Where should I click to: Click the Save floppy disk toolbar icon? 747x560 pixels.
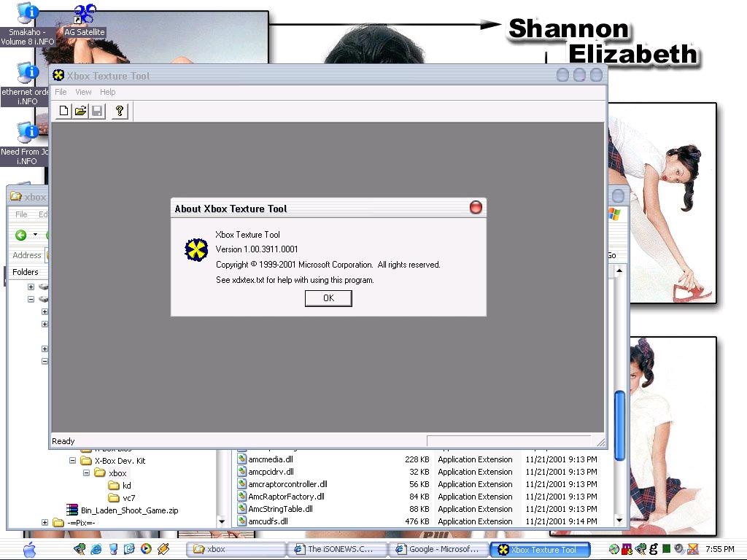coord(97,112)
